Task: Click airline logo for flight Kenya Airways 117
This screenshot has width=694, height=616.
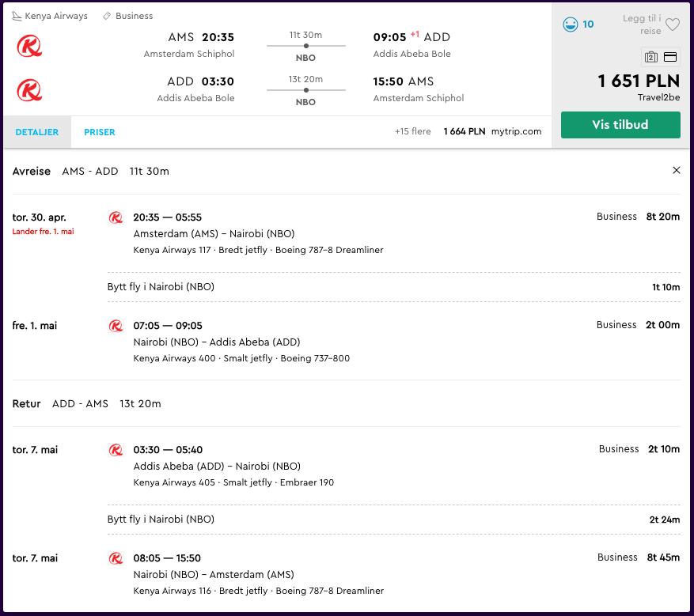Action: tap(116, 217)
